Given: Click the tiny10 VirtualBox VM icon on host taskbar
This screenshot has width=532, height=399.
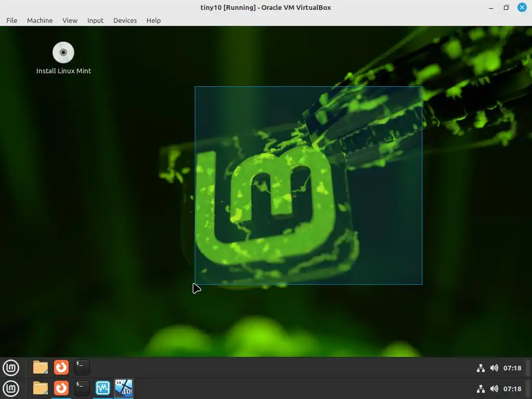Looking at the screenshot, I should pos(124,388).
